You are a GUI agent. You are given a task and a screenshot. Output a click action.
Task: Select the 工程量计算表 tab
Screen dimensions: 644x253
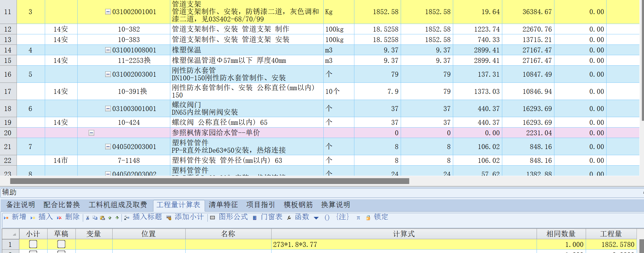pos(179,205)
